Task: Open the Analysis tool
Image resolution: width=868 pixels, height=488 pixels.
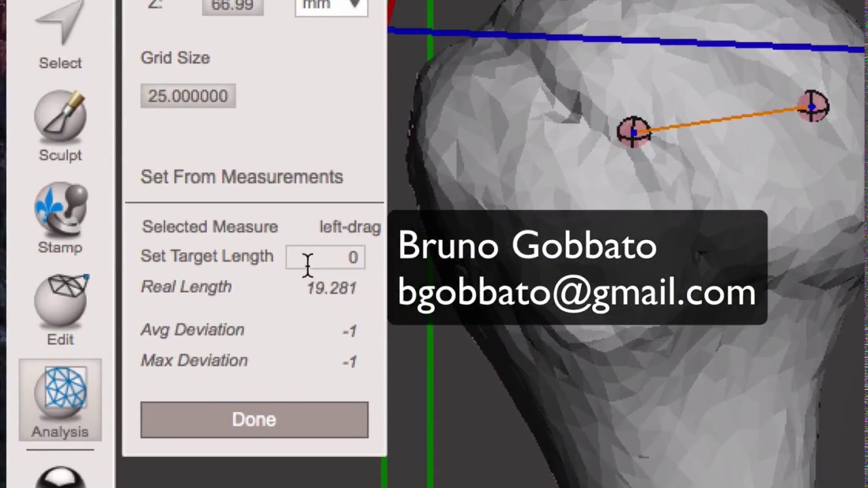Action: (x=60, y=401)
